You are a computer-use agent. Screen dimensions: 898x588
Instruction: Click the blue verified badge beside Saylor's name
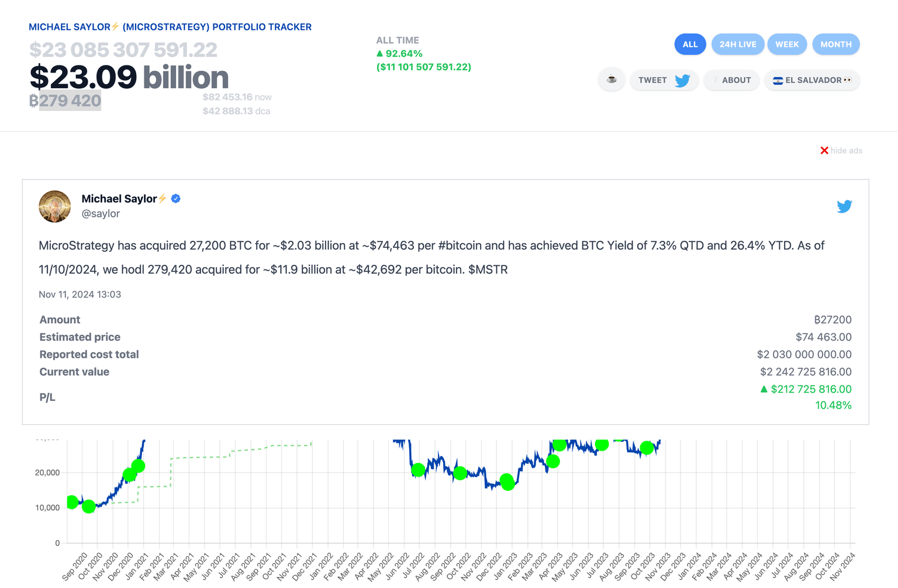pyautogui.click(x=176, y=199)
